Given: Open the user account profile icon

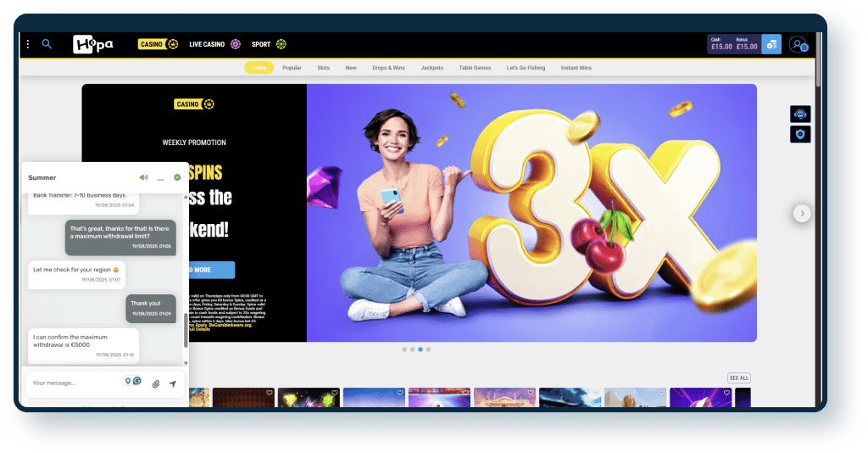Looking at the screenshot, I should [798, 44].
